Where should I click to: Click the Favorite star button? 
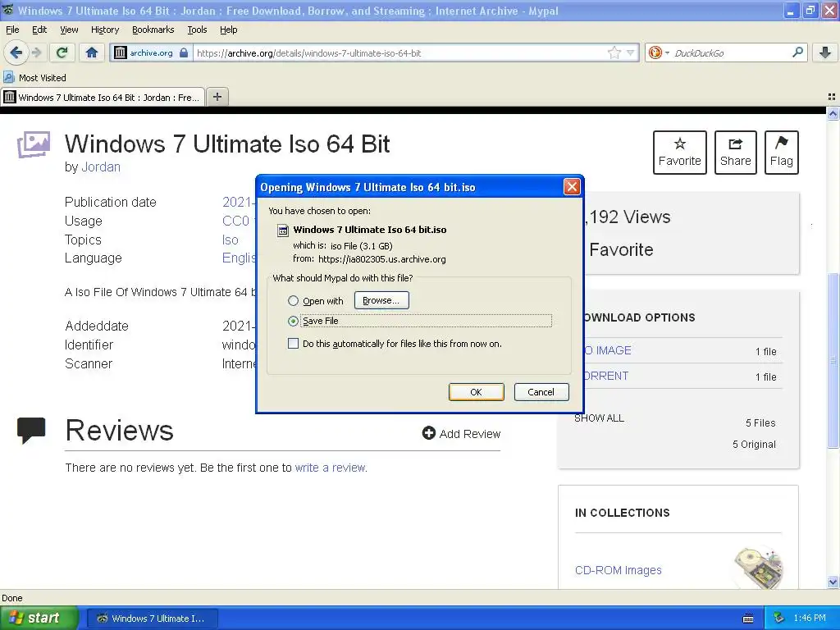tap(679, 152)
